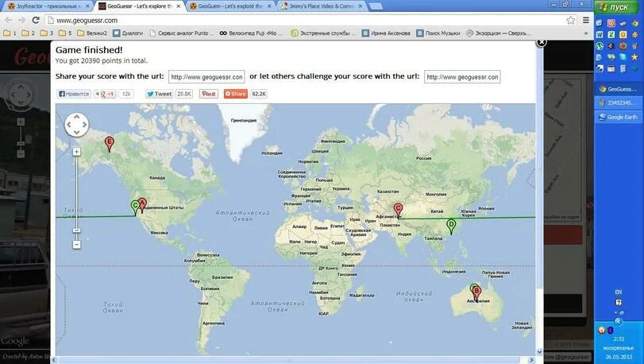Open the Экстренные службы bookmark

click(323, 33)
